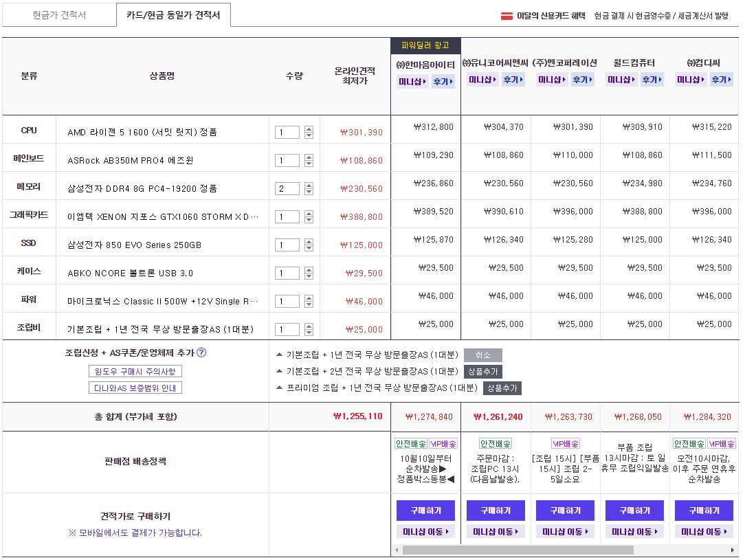Select the 카드/현금 동일가 견적서 tab
Image resolution: width=745 pixels, height=560 pixels.
(x=173, y=14)
